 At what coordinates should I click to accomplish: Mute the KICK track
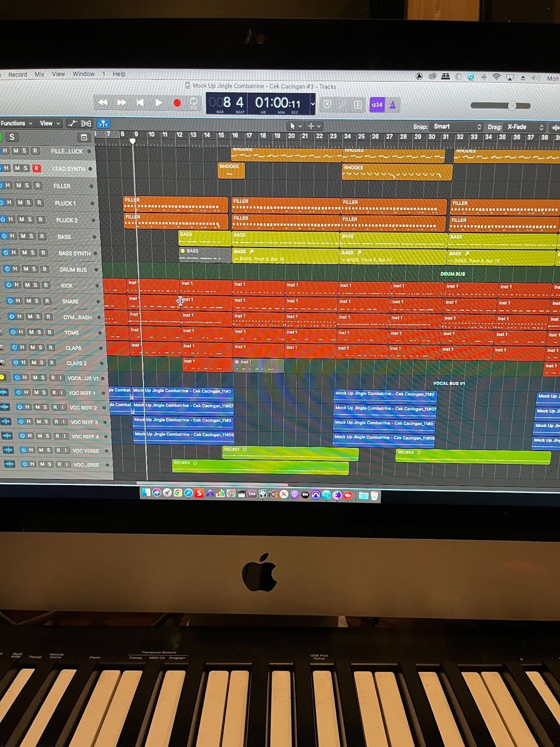click(27, 285)
